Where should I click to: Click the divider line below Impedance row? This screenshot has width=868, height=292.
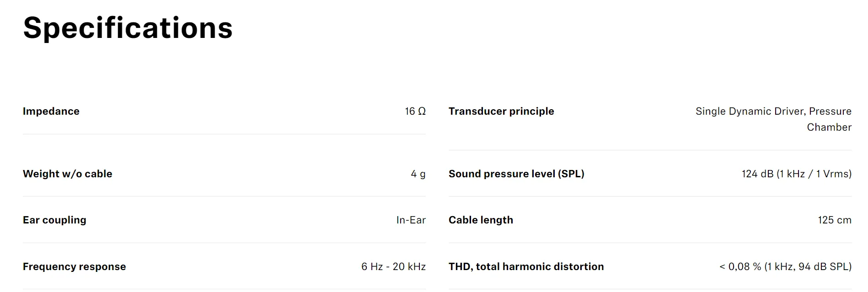point(224,134)
